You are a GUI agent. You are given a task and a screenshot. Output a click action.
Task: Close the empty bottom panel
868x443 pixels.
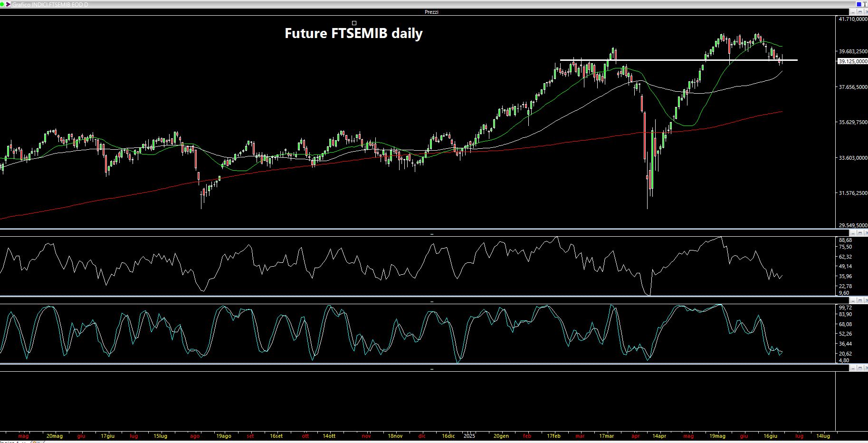coord(866,368)
